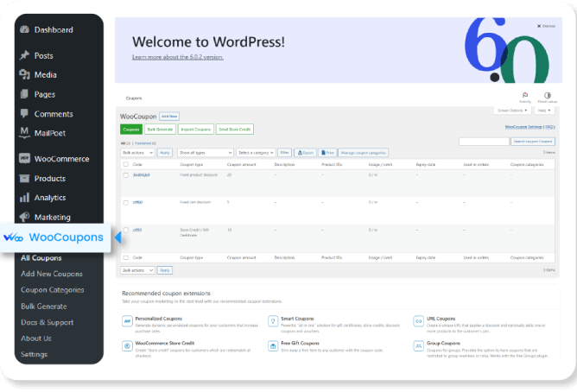Viewport: 577px width, 392px height.
Task: Click the Personalized Coupons extension icon
Action: 127,321
